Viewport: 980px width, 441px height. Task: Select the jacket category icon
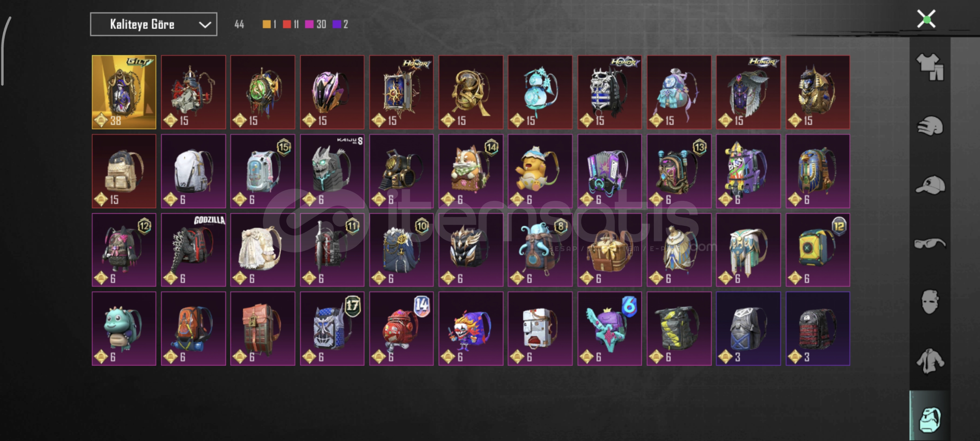point(930,361)
